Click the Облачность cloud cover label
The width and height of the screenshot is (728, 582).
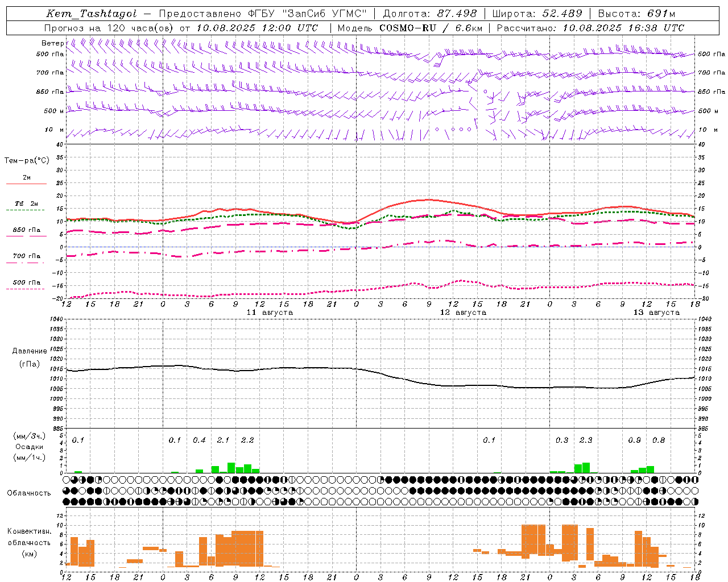point(29,493)
